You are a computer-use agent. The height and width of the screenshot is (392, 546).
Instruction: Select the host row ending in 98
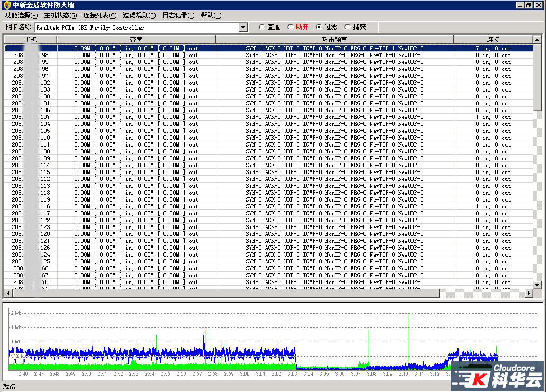click(x=269, y=56)
